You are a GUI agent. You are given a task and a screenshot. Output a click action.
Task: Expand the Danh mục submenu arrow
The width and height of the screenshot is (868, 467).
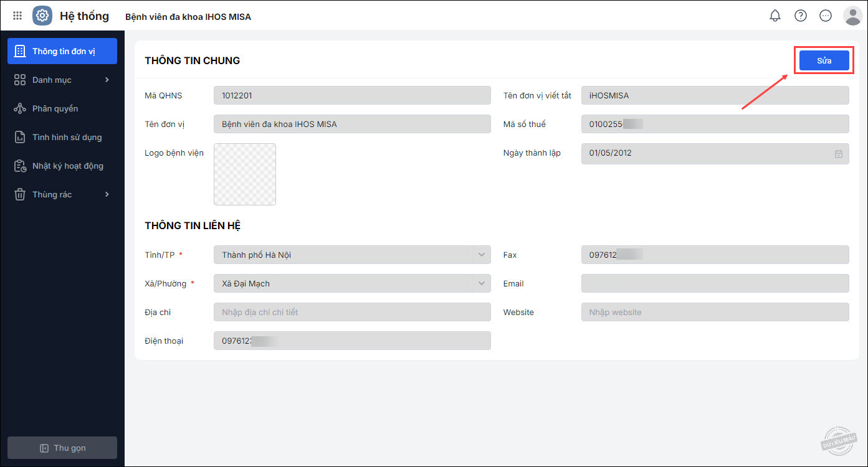pyautogui.click(x=107, y=80)
